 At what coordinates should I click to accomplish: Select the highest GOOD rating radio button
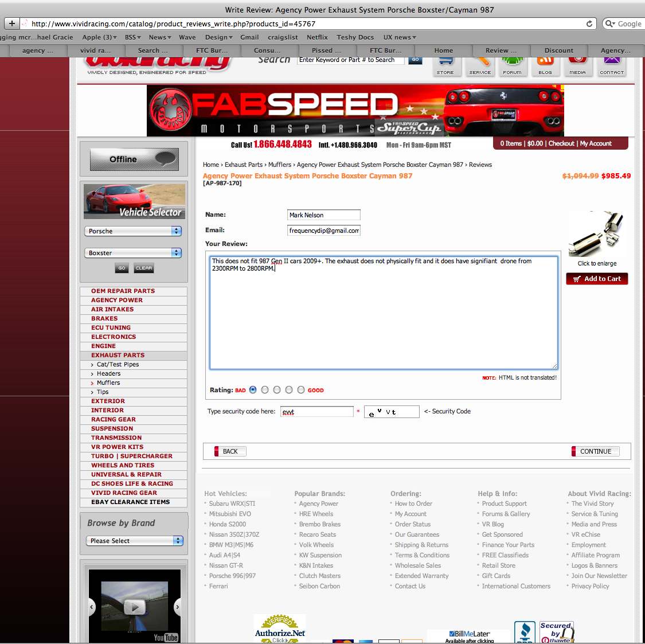click(x=301, y=390)
